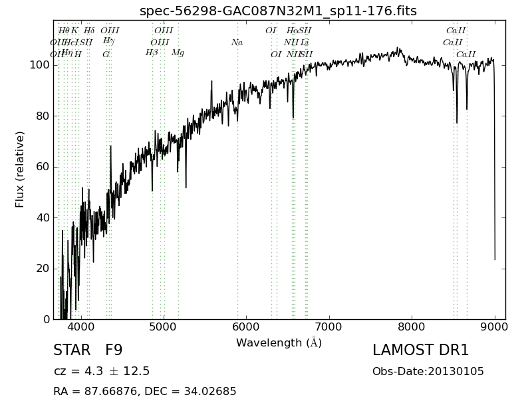Select the 'Wavelength (Å)' x-axis label
Screen dimensions: 532x399
point(279,342)
